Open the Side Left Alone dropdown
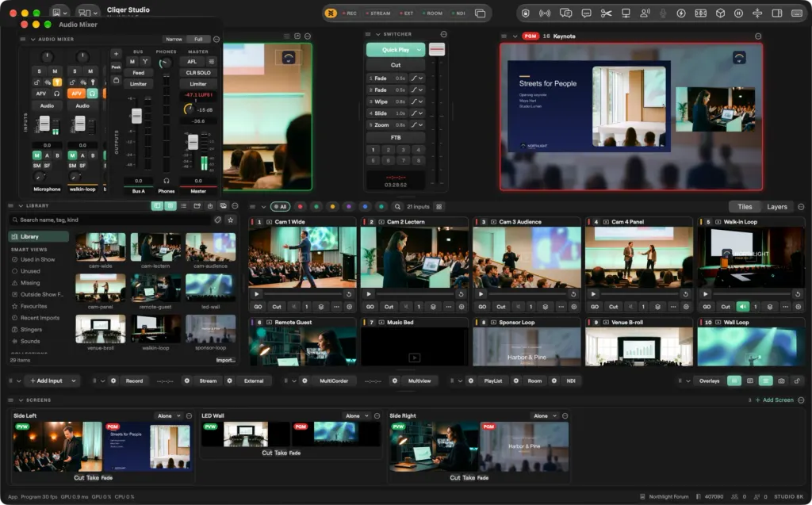 point(170,416)
